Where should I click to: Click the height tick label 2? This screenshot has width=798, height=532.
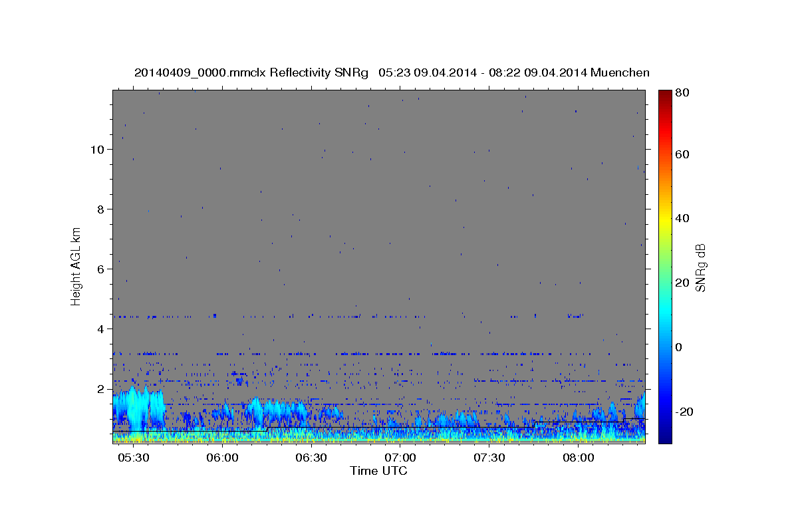pyautogui.click(x=100, y=388)
